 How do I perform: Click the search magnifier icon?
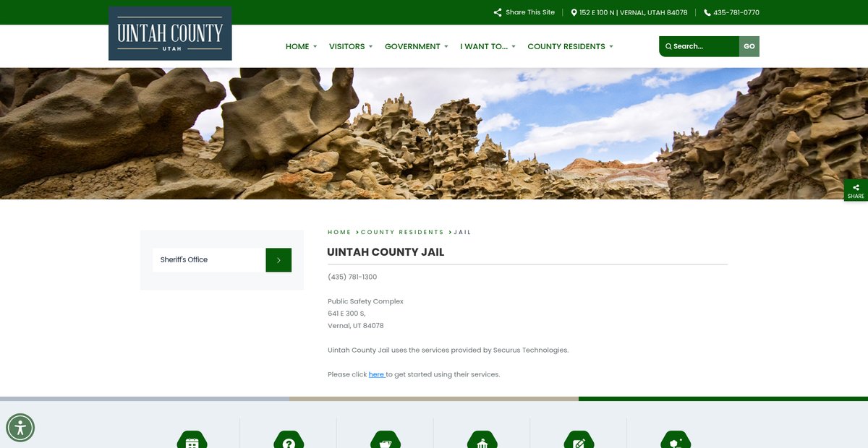pyautogui.click(x=668, y=46)
